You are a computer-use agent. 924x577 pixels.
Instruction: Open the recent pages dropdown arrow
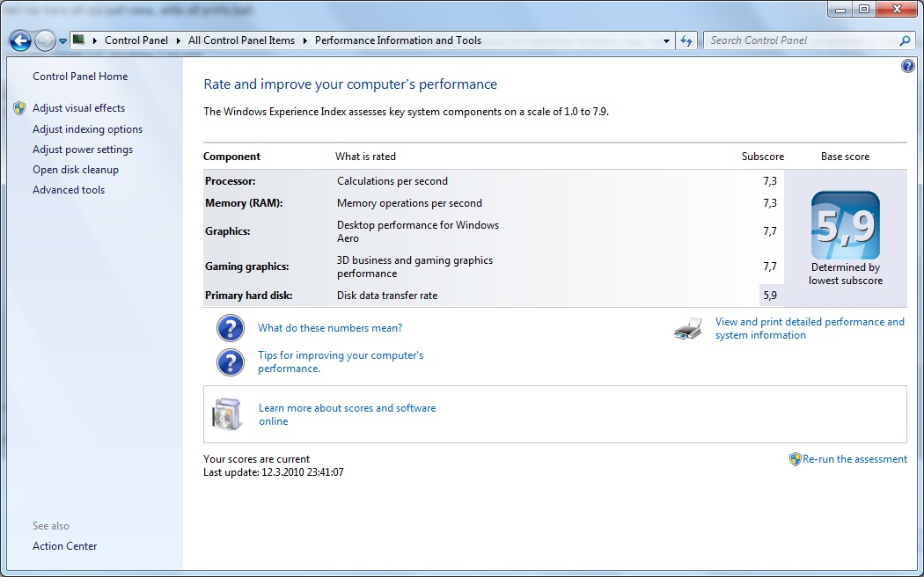coord(62,41)
